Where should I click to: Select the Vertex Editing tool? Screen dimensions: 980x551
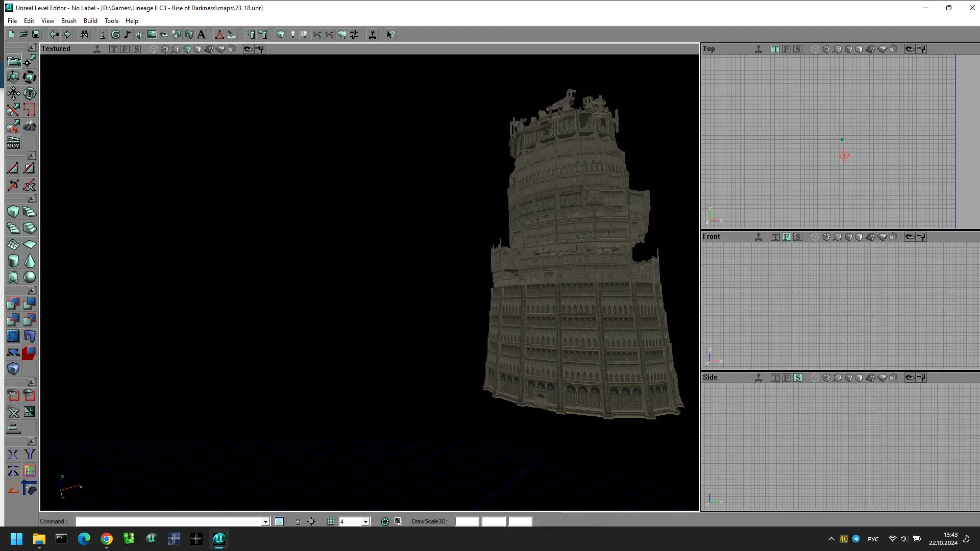pos(30,61)
